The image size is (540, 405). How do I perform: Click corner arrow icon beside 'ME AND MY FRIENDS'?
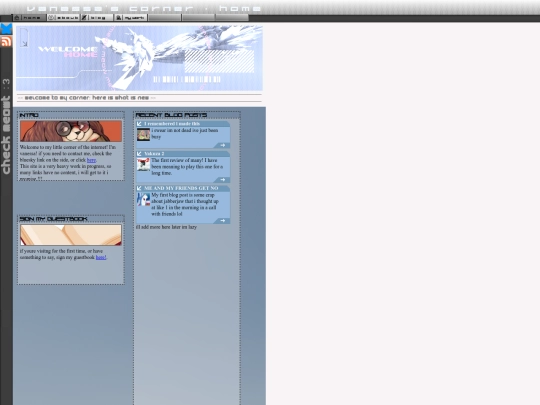139,188
